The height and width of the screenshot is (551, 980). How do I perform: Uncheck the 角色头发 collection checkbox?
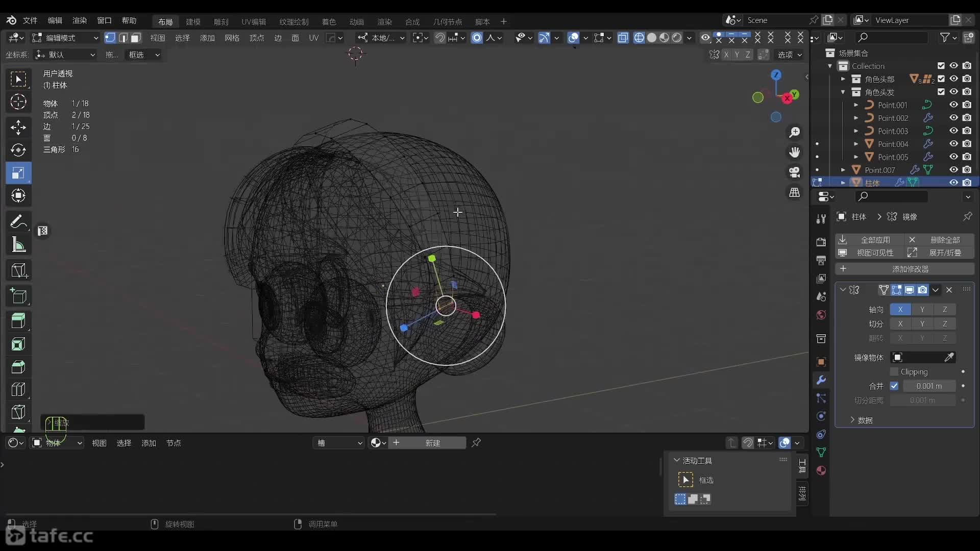click(x=941, y=92)
